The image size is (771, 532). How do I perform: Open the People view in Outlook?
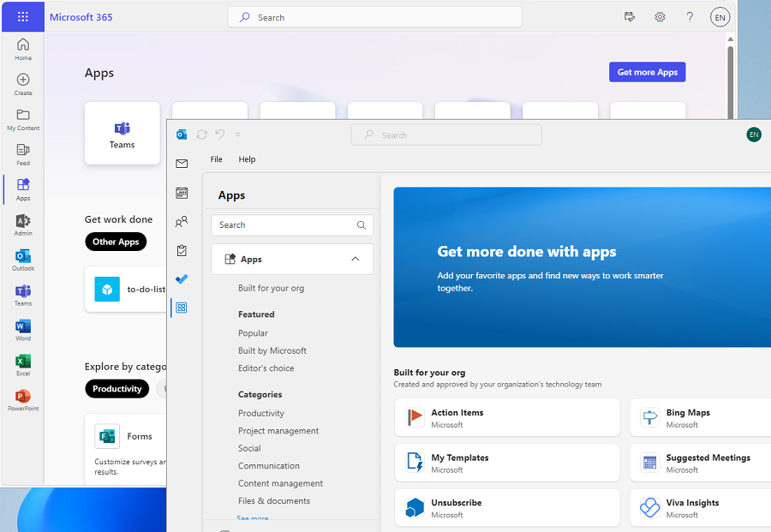182,221
